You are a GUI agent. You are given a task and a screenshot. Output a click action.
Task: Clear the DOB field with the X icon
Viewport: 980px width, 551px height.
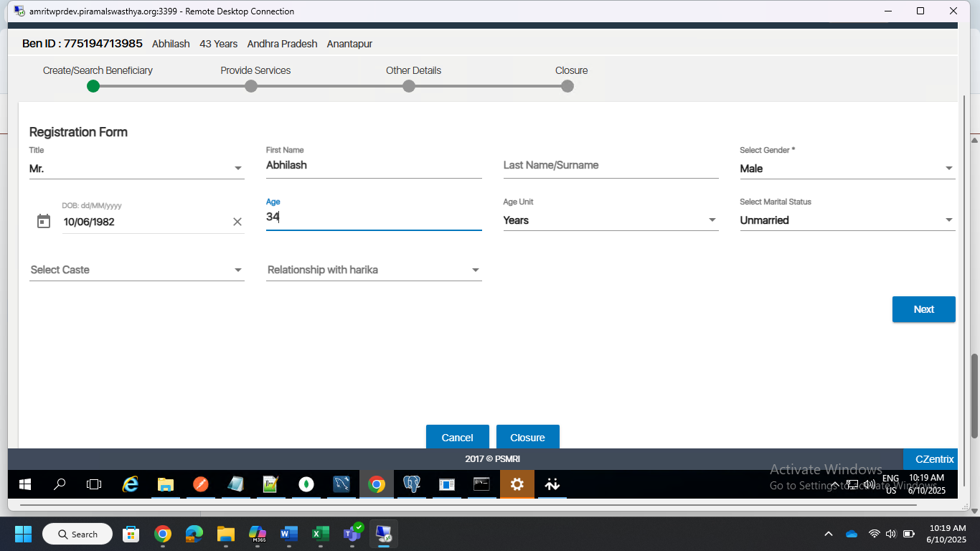237,222
